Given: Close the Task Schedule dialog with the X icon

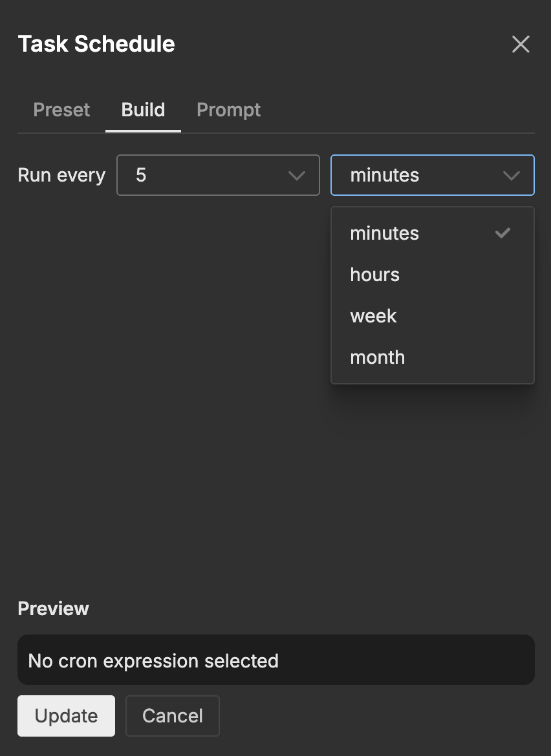Looking at the screenshot, I should [521, 44].
